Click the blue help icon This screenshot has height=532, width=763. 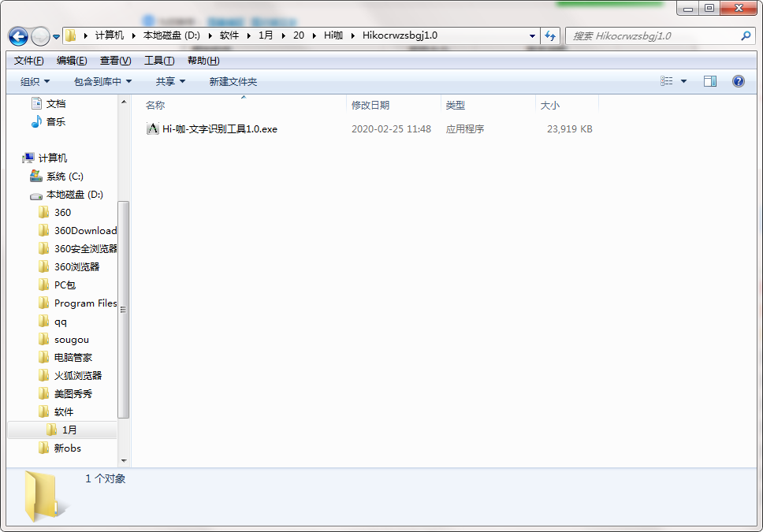click(x=739, y=81)
